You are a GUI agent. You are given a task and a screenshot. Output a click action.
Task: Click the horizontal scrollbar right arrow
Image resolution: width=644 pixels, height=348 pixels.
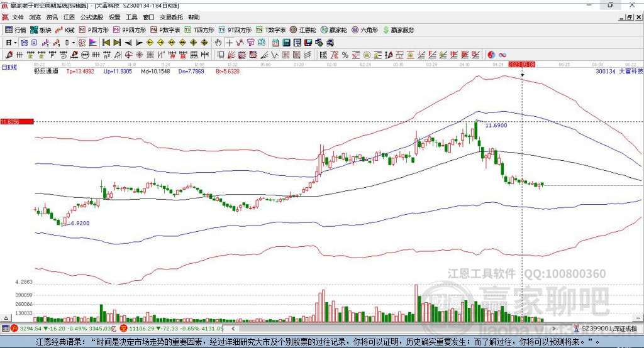point(553,329)
